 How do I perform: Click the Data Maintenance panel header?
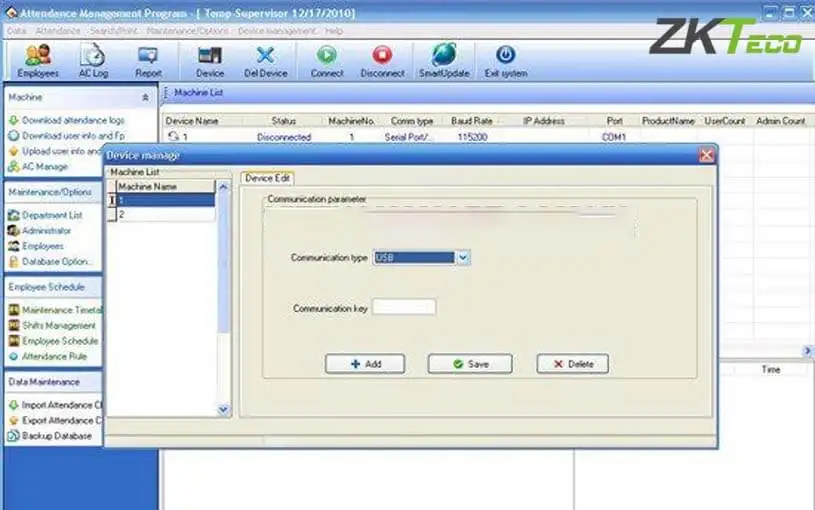click(54, 382)
